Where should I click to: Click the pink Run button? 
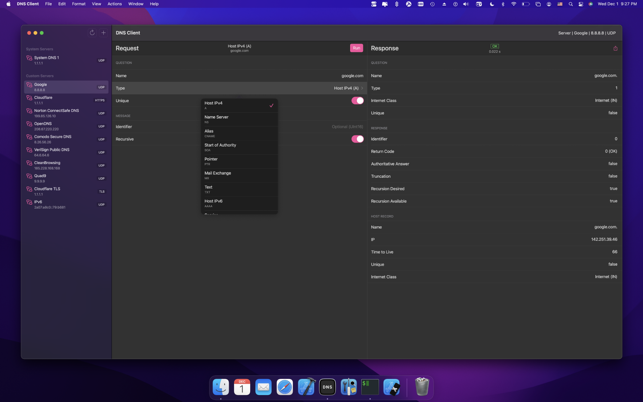coord(356,48)
